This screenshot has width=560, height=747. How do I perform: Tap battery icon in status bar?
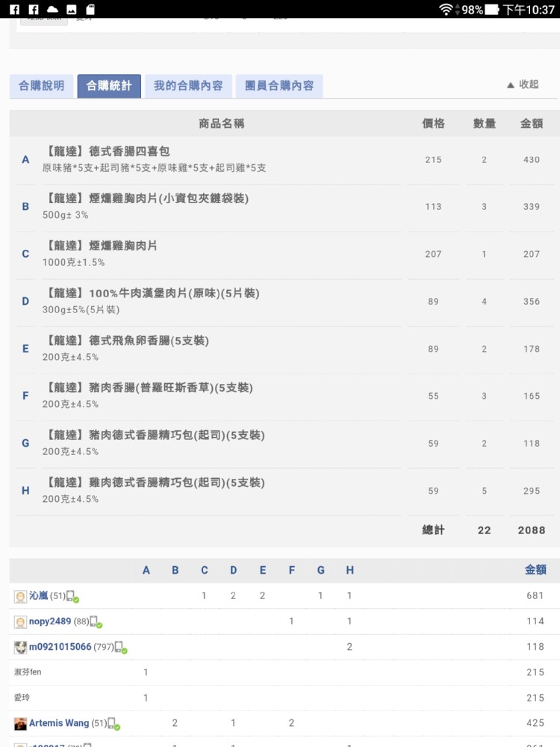(x=491, y=9)
